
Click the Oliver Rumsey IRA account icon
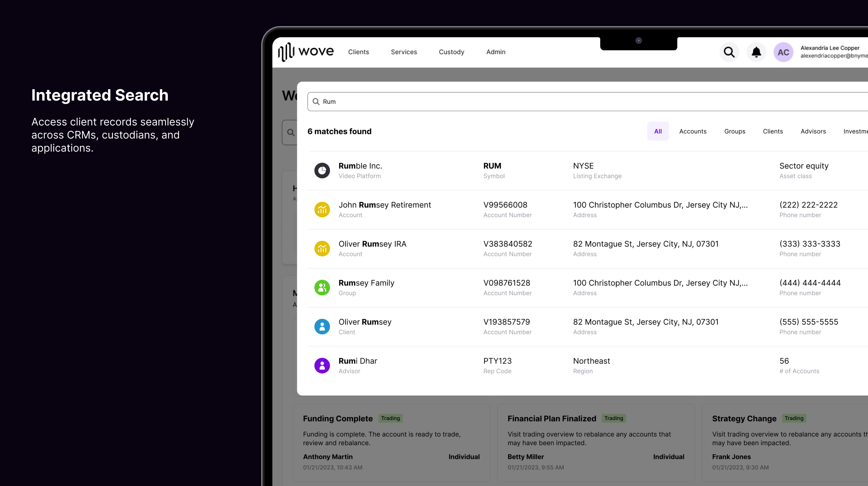tap(322, 249)
